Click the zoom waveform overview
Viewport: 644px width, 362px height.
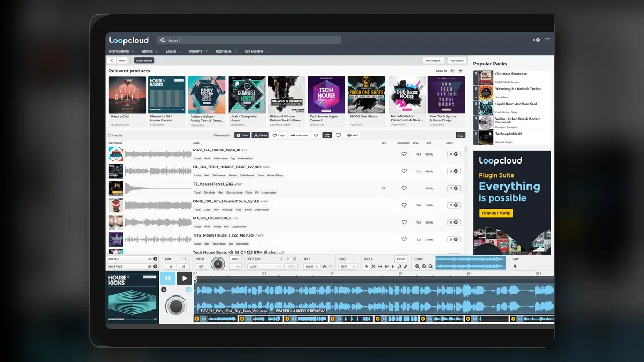(471, 263)
